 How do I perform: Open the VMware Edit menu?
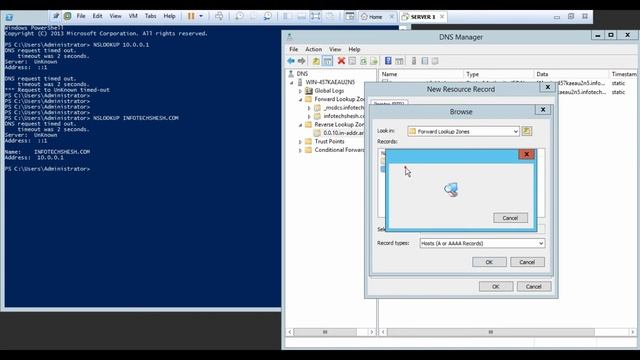(x=97, y=16)
